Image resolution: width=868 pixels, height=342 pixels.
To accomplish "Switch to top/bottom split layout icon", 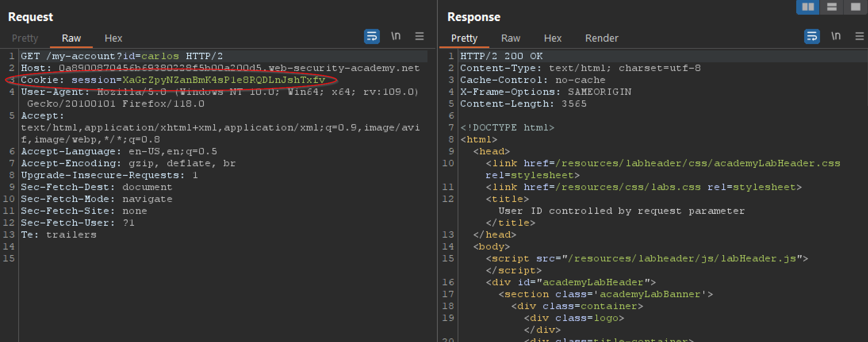I will tap(832, 7).
